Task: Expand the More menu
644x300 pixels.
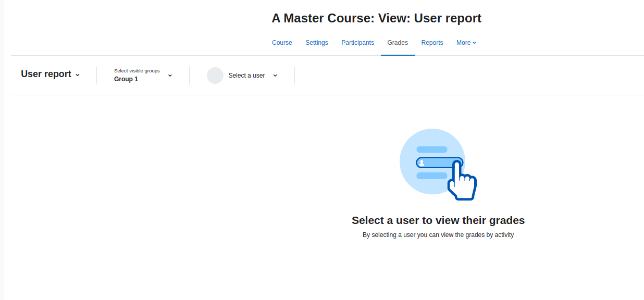Action: pyautogui.click(x=466, y=43)
